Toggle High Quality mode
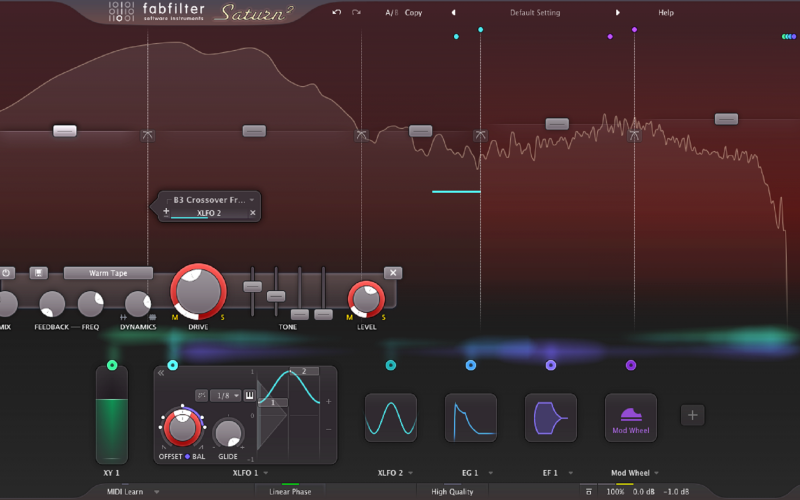 [453, 491]
